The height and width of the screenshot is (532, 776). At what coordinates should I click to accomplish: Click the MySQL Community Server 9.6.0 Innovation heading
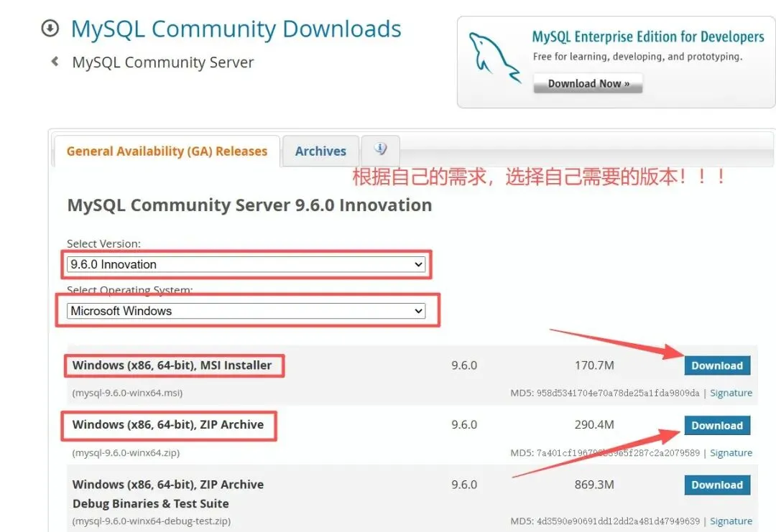click(249, 205)
